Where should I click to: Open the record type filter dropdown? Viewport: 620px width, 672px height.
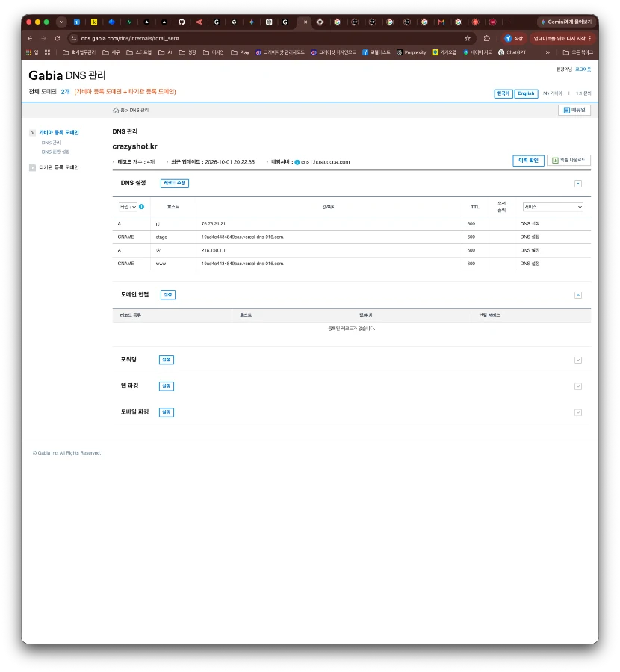(x=128, y=207)
